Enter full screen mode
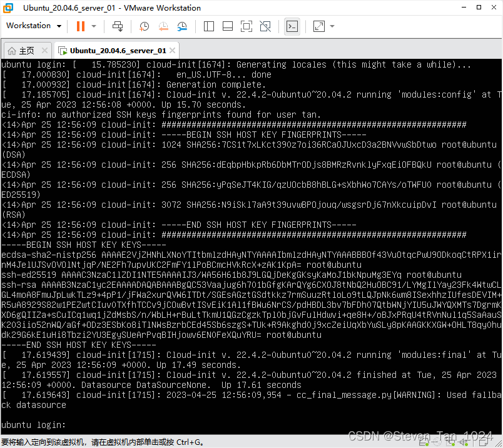Viewport: 503px width, 448px height. pyautogui.click(x=246, y=26)
